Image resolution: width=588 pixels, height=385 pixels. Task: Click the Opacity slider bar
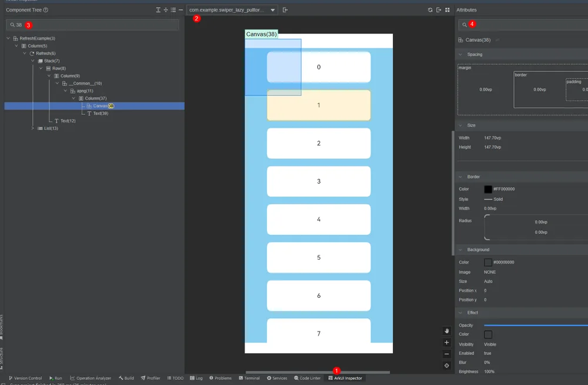536,326
